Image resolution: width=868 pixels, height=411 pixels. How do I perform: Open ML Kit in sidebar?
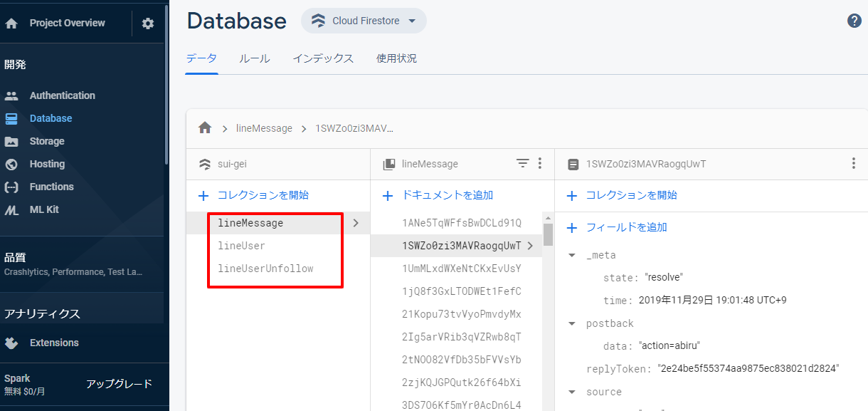coord(44,209)
